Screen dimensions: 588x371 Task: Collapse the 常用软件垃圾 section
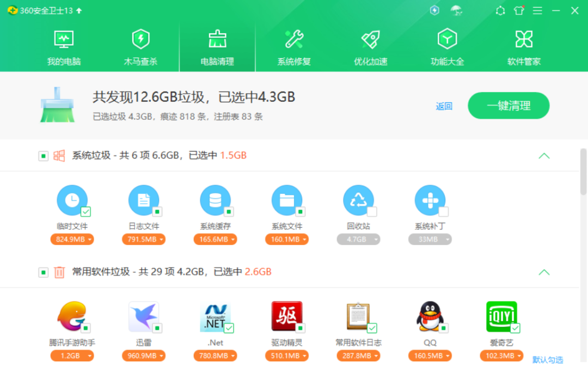pos(544,272)
